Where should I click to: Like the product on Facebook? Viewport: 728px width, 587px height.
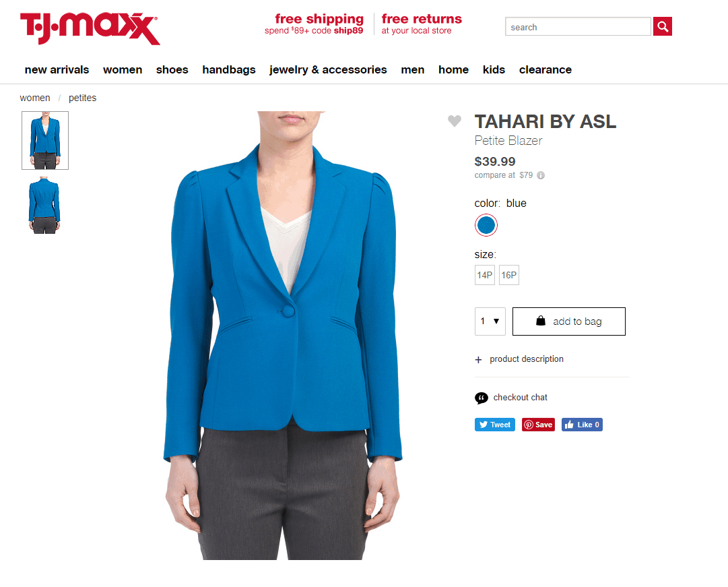[582, 425]
